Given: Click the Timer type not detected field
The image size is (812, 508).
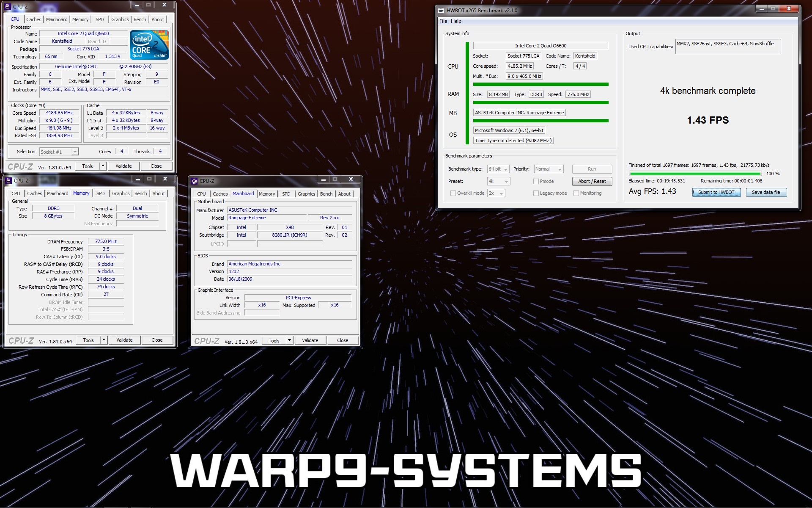Looking at the screenshot, I should [x=513, y=141].
